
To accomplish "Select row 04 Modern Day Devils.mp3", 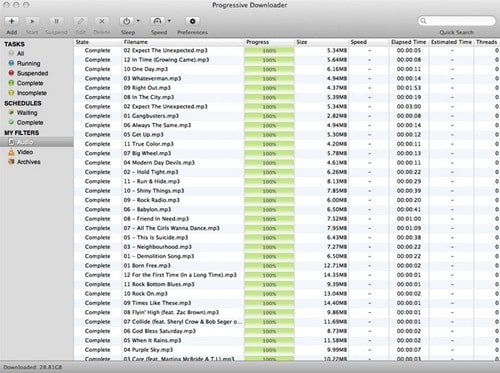I will [x=287, y=162].
